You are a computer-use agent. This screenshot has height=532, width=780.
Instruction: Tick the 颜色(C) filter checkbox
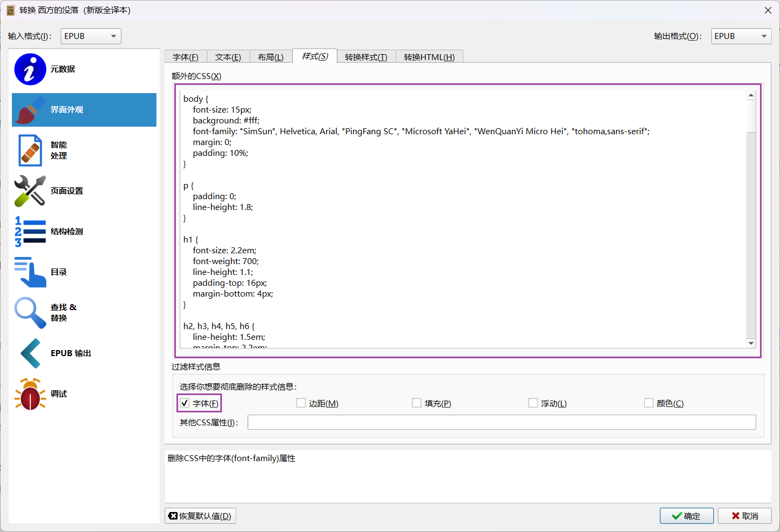click(648, 403)
